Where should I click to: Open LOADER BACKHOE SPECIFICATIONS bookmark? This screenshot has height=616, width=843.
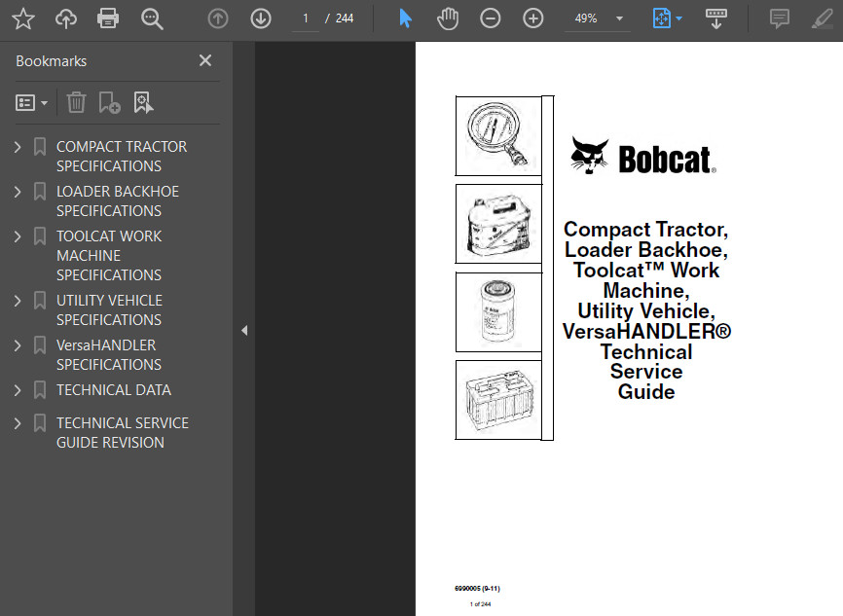(x=118, y=201)
